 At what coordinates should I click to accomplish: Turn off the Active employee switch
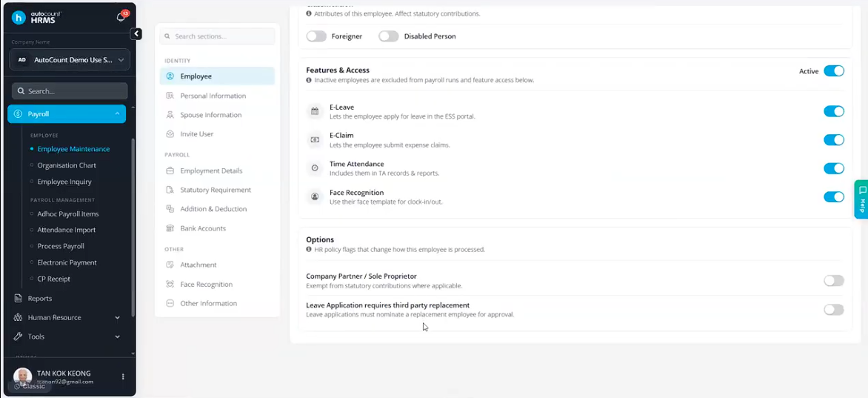[834, 71]
